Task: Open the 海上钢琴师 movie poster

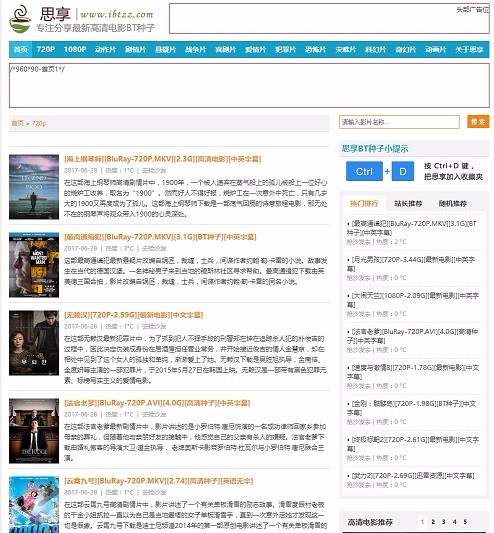Action: [x=34, y=187]
